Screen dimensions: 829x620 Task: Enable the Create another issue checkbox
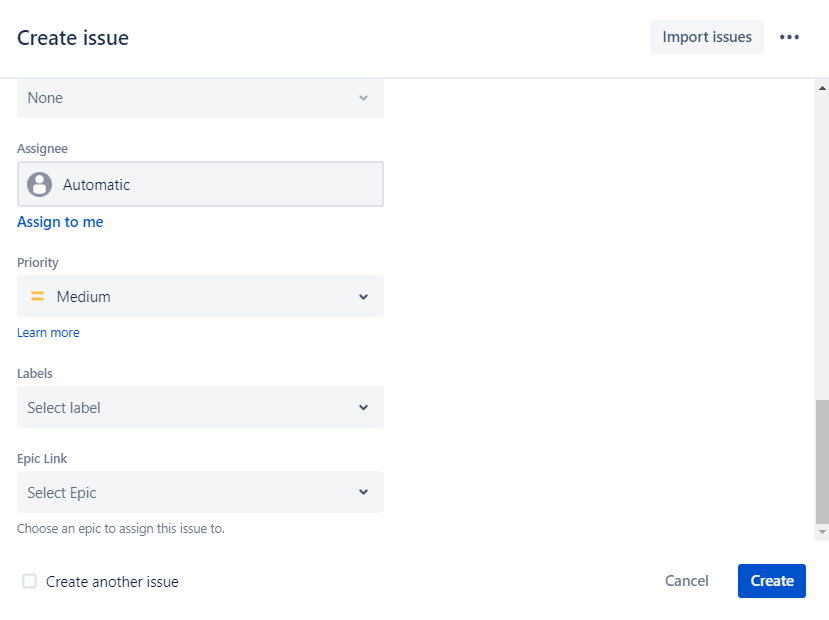tap(30, 581)
